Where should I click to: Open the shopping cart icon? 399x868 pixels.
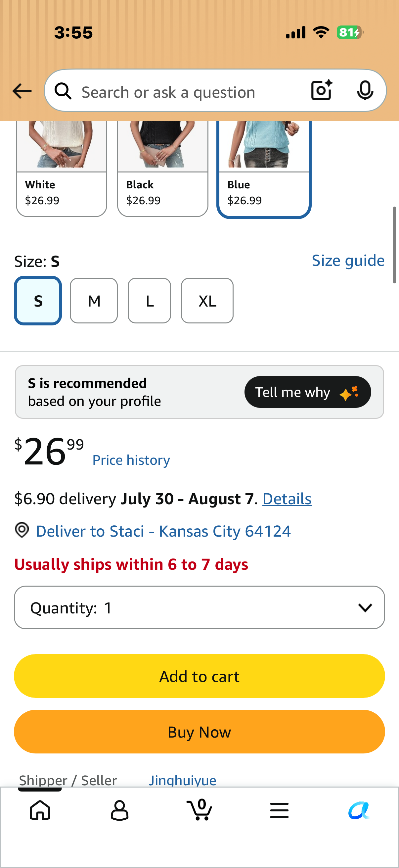(199, 809)
